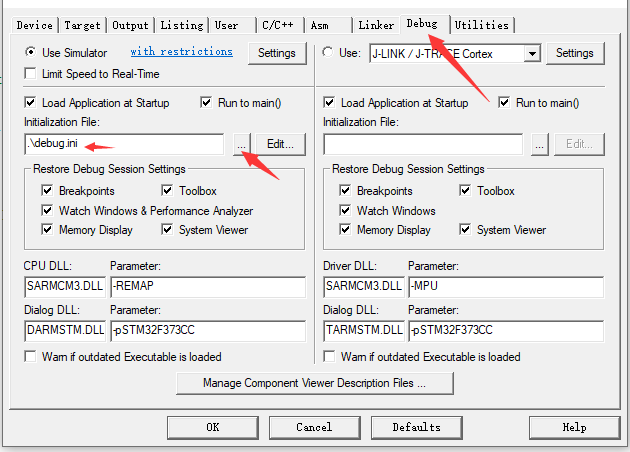Select the Use Simulator radio button
The image size is (630, 452).
31,52
